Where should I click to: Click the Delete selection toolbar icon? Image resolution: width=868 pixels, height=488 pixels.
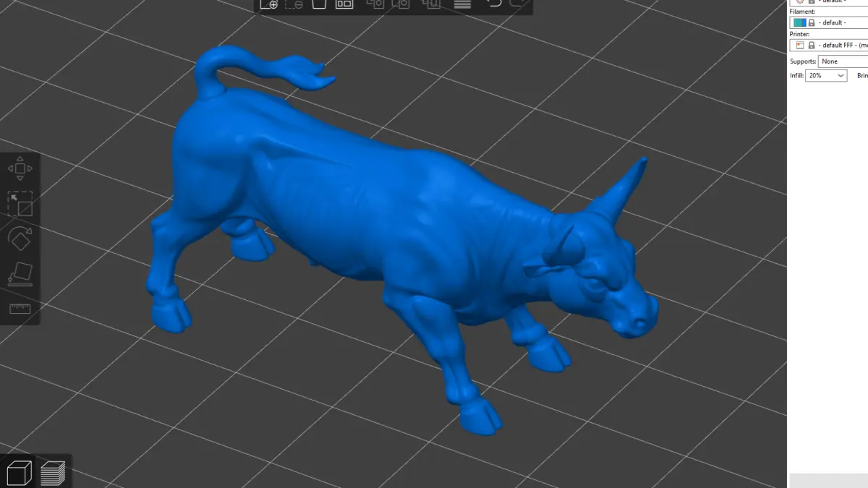pos(294,4)
